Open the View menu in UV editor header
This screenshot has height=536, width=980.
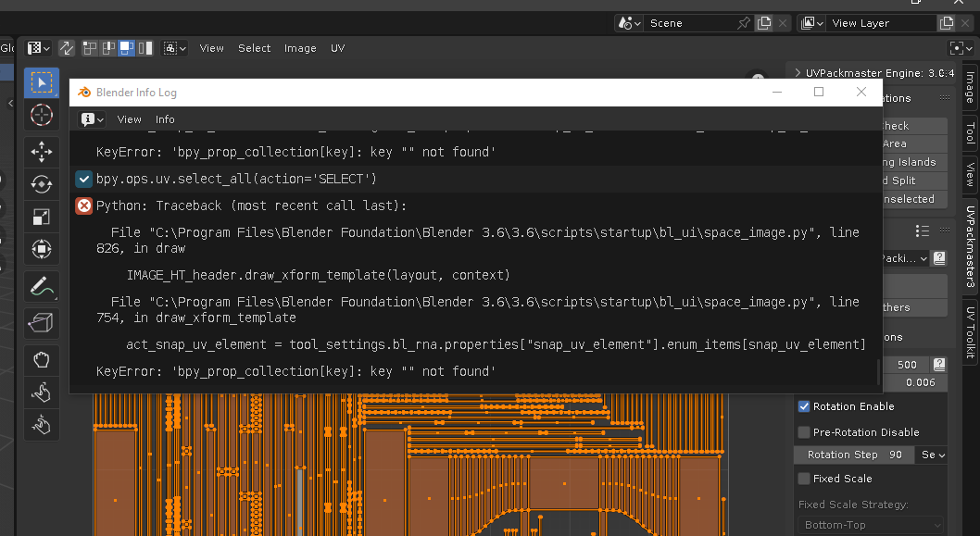click(x=211, y=48)
